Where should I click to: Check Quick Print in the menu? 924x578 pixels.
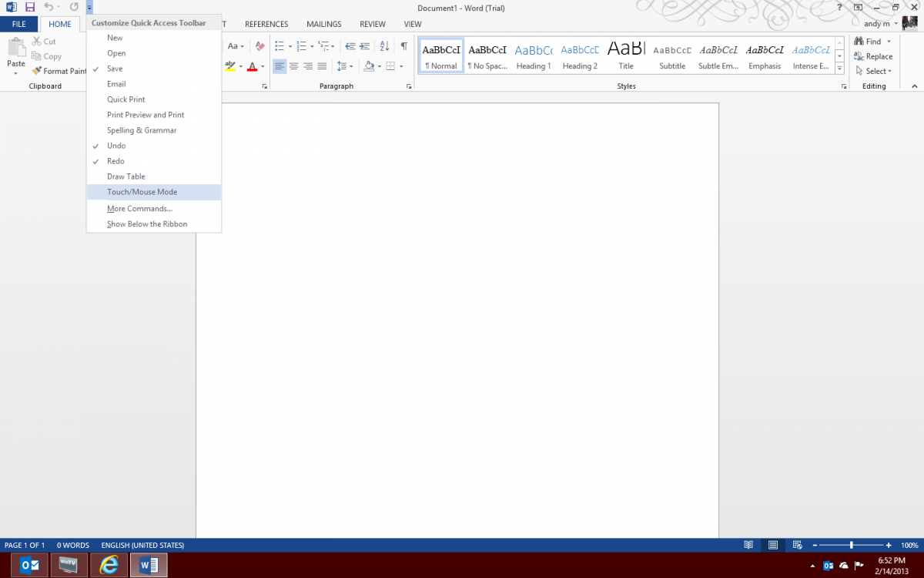click(154, 99)
